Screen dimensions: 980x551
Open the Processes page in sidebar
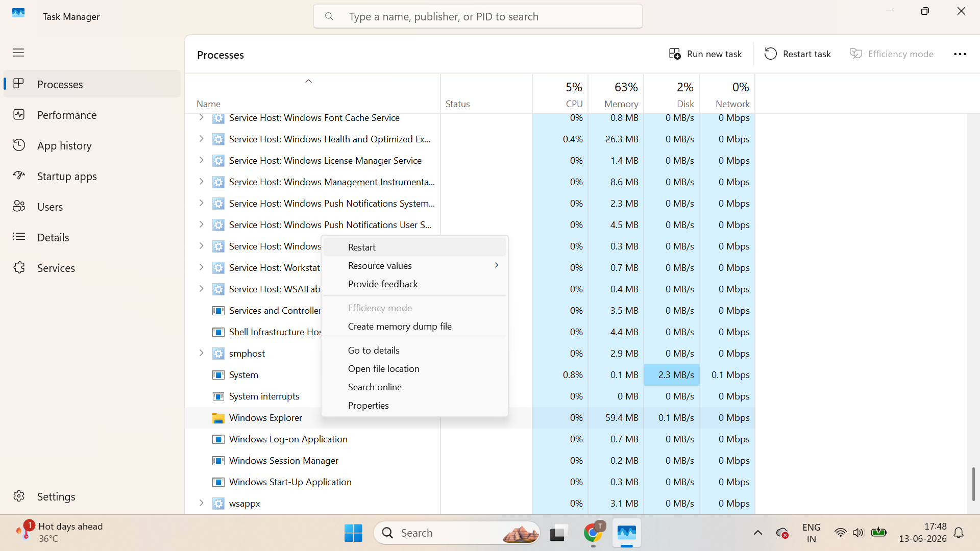click(92, 84)
